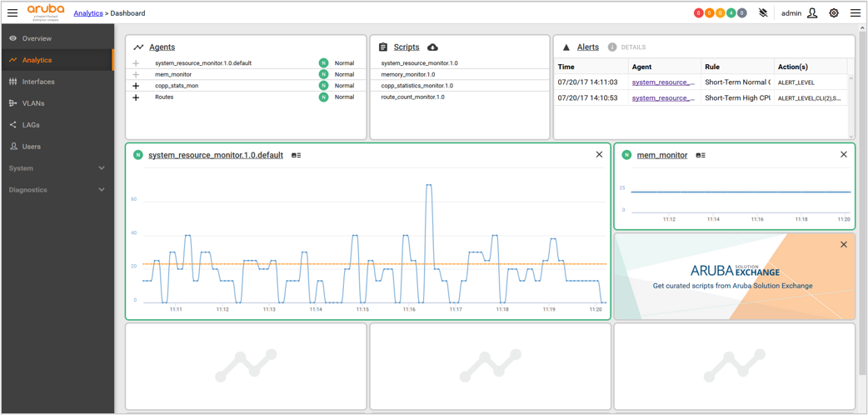868x415 pixels.
Task: Toggle the left hamburger navigation menu
Action: [x=12, y=12]
